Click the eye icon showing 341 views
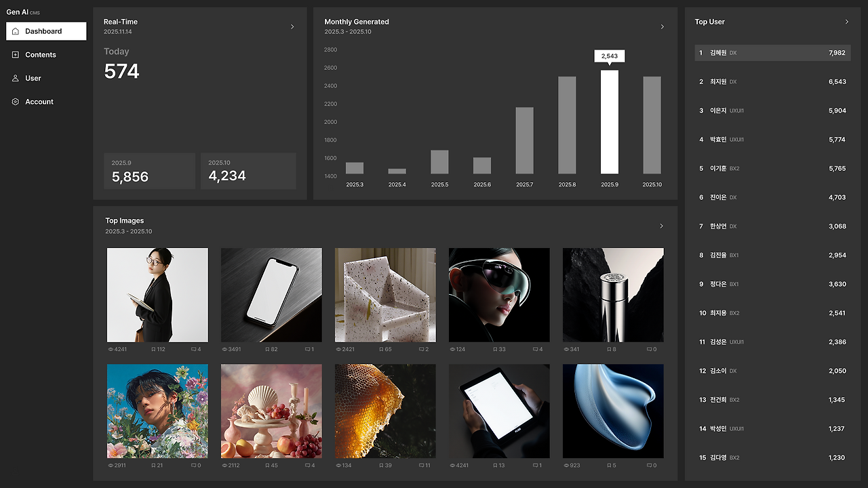Viewport: 868px width, 488px height. pyautogui.click(x=566, y=350)
